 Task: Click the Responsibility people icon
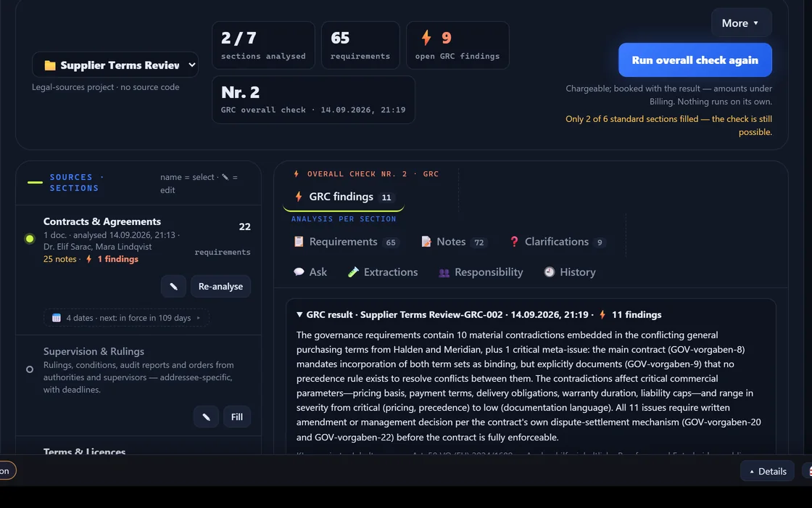(444, 273)
